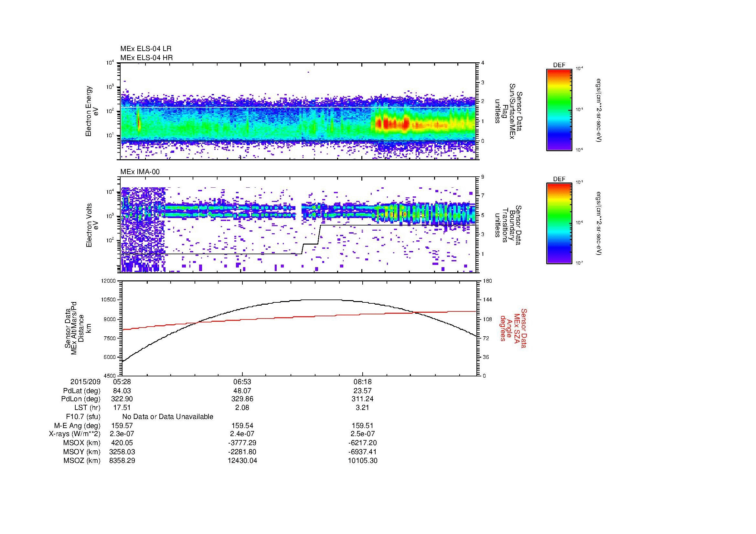Click the 'Boundary Transitions unitless' axis label
Viewport: 756px width, 534px height.
508,225
